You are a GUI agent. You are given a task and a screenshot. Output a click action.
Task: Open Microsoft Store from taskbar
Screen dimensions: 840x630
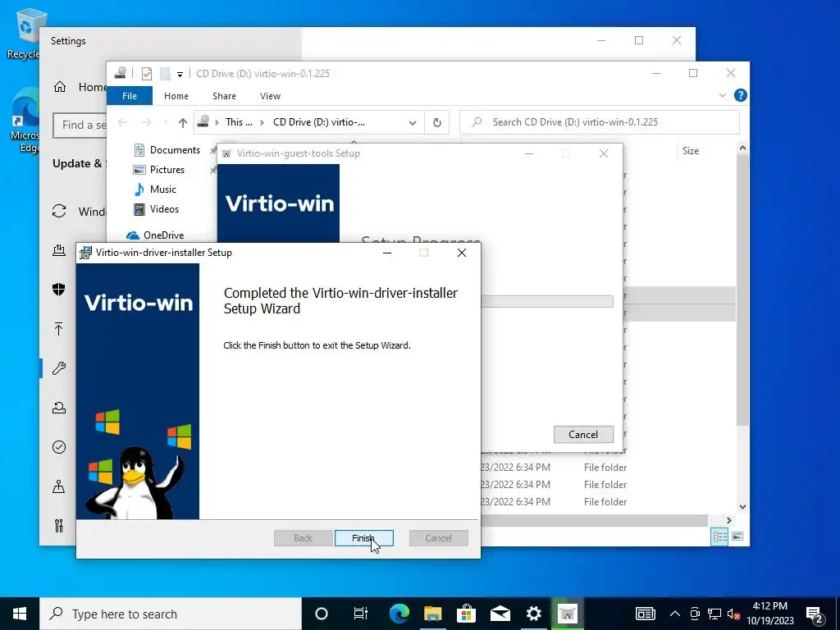coord(467,614)
